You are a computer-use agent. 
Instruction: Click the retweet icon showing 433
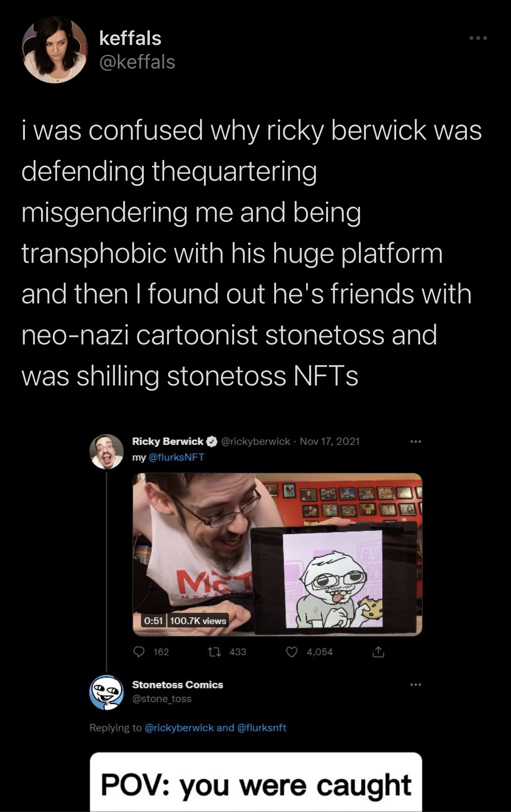(214, 652)
